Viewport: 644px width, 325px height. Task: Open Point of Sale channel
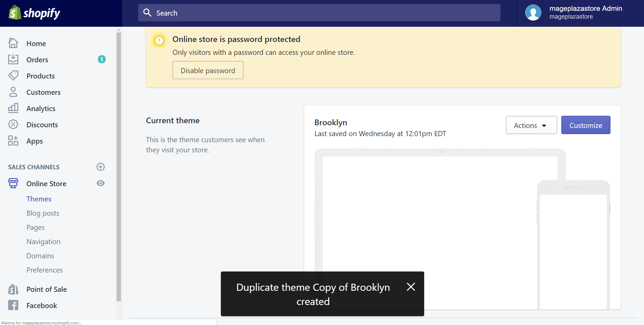(47, 289)
